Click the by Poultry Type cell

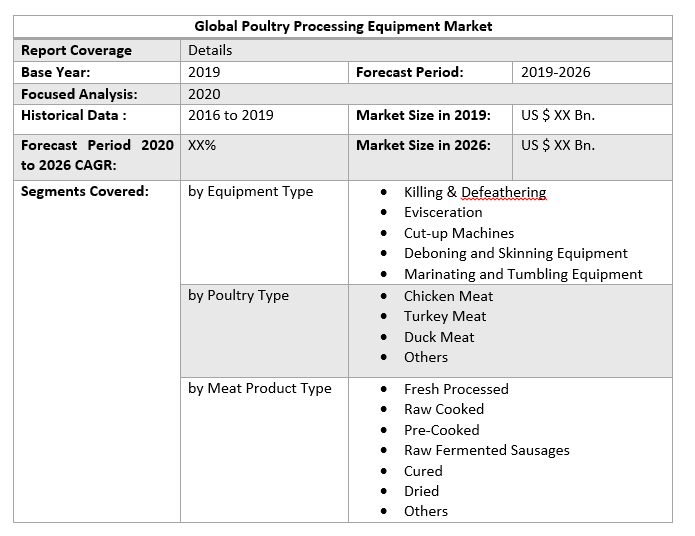coord(238,295)
